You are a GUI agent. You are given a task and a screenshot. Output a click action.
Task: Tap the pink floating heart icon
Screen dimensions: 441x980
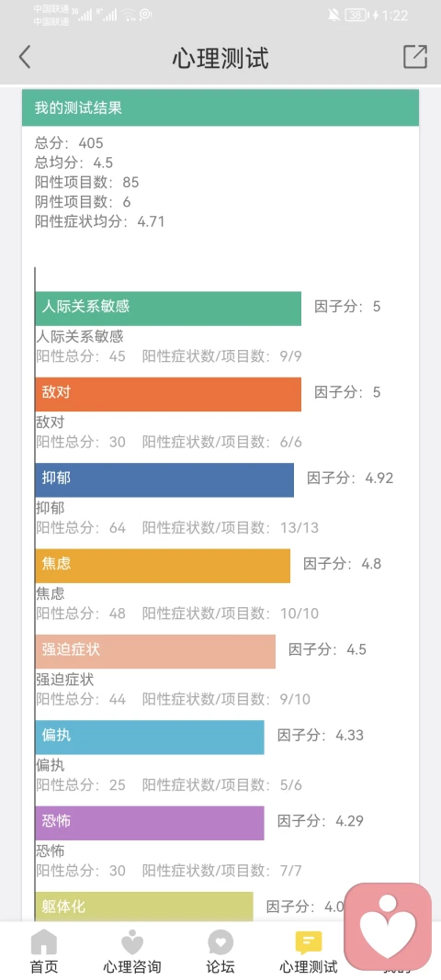coord(388,926)
